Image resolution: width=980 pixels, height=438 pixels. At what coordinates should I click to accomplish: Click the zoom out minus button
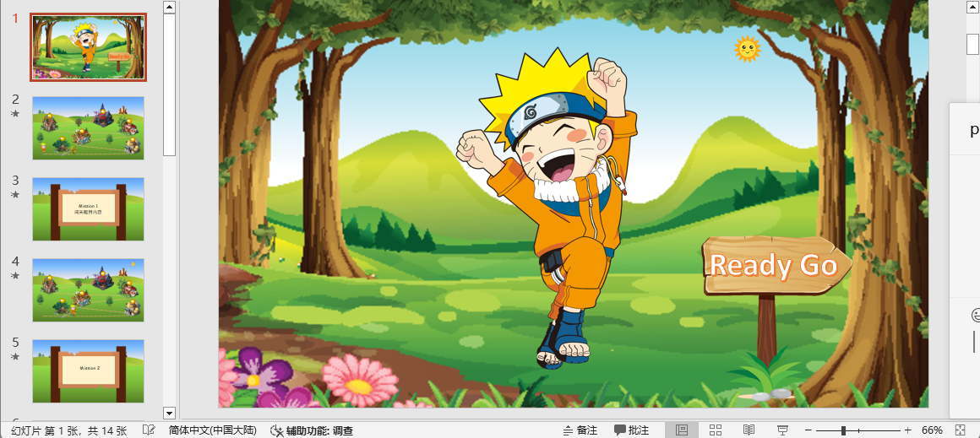point(808,430)
